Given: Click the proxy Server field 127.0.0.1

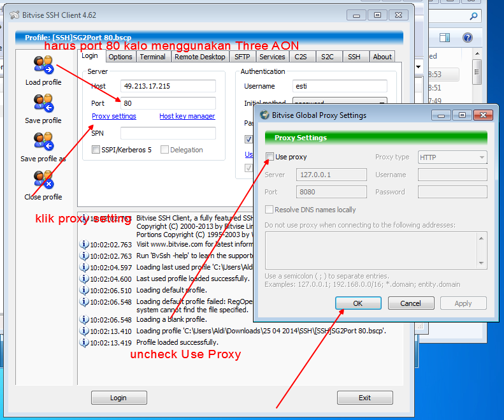Looking at the screenshot, I should 331,175.
